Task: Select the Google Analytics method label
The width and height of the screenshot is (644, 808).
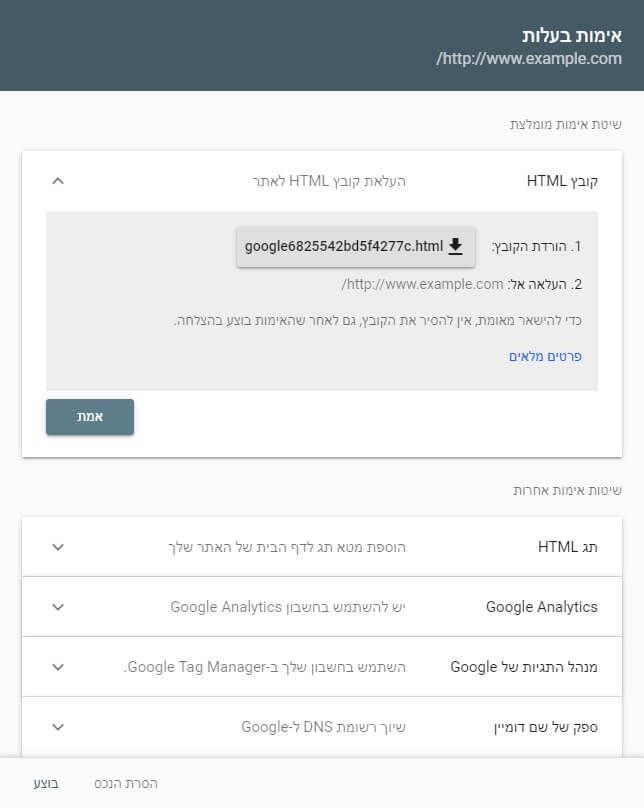Action: coord(541,607)
